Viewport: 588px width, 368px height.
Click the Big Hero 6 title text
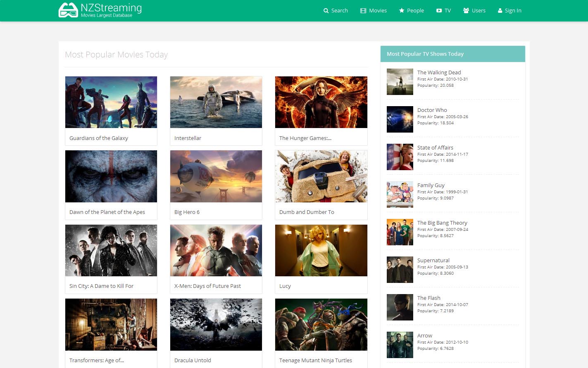pyautogui.click(x=187, y=212)
